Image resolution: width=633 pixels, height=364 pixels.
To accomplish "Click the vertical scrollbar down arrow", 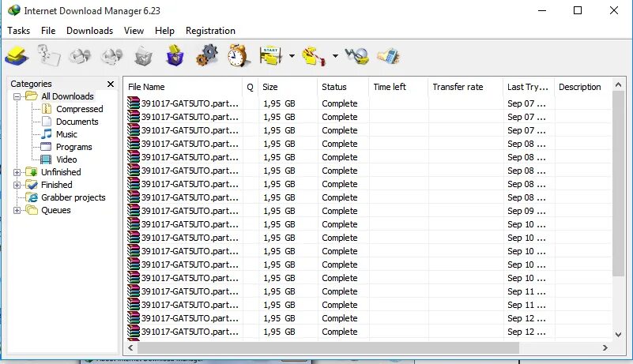I will 618,335.
